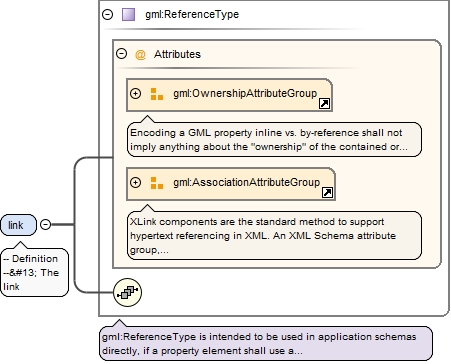The height and width of the screenshot is (364, 451).
Task: Follow the reference arrow on gml:OwnershipAttributeGroup
Action: pyautogui.click(x=324, y=104)
